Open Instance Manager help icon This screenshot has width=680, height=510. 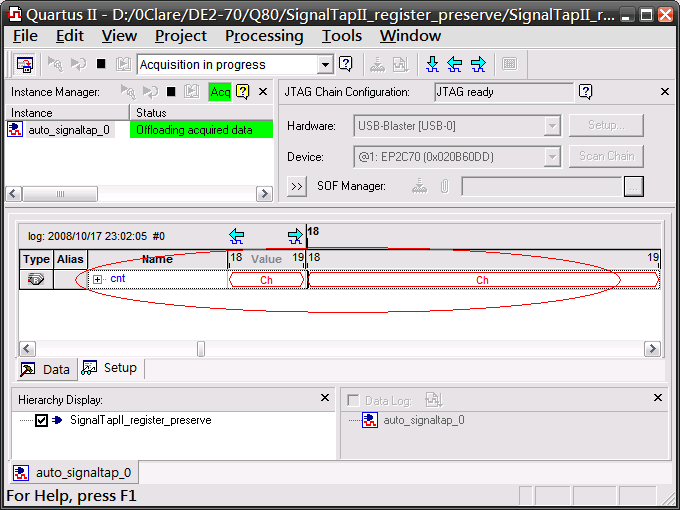[x=242, y=92]
